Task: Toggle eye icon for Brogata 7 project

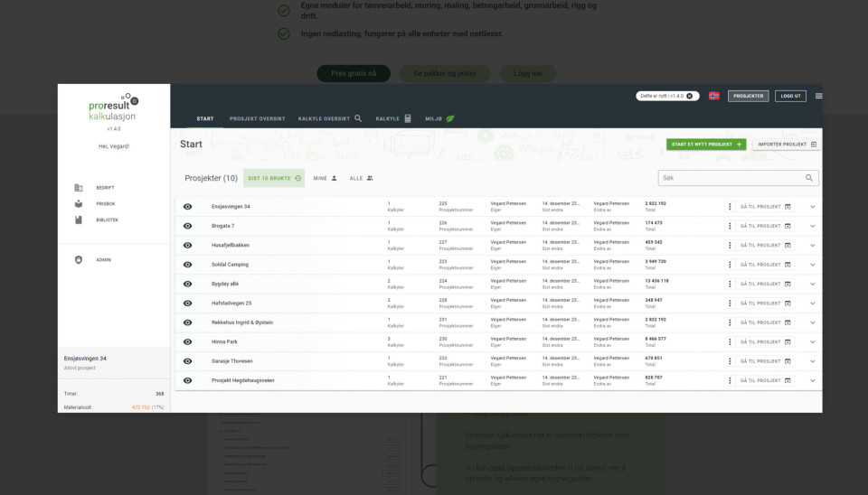Action: point(187,226)
